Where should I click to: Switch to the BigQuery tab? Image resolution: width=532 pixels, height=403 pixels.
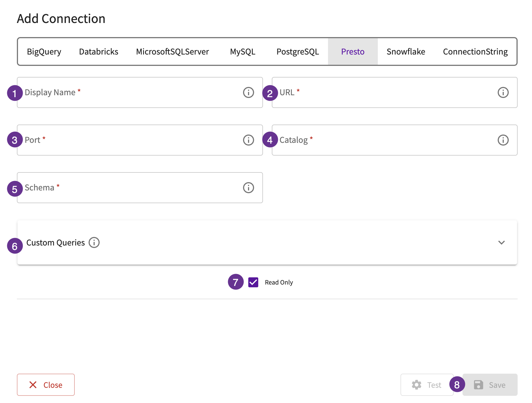point(44,51)
